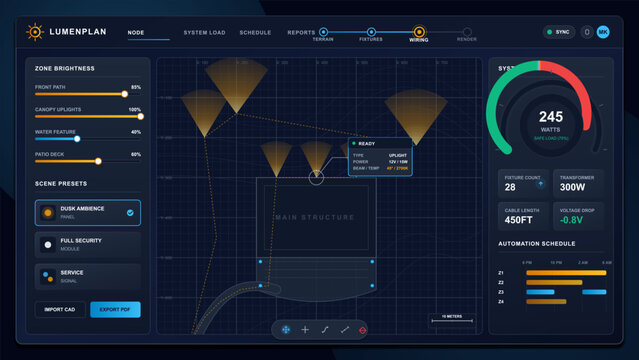Click the Service preset two-dot icon
639x360 pixels.
(x=48, y=277)
